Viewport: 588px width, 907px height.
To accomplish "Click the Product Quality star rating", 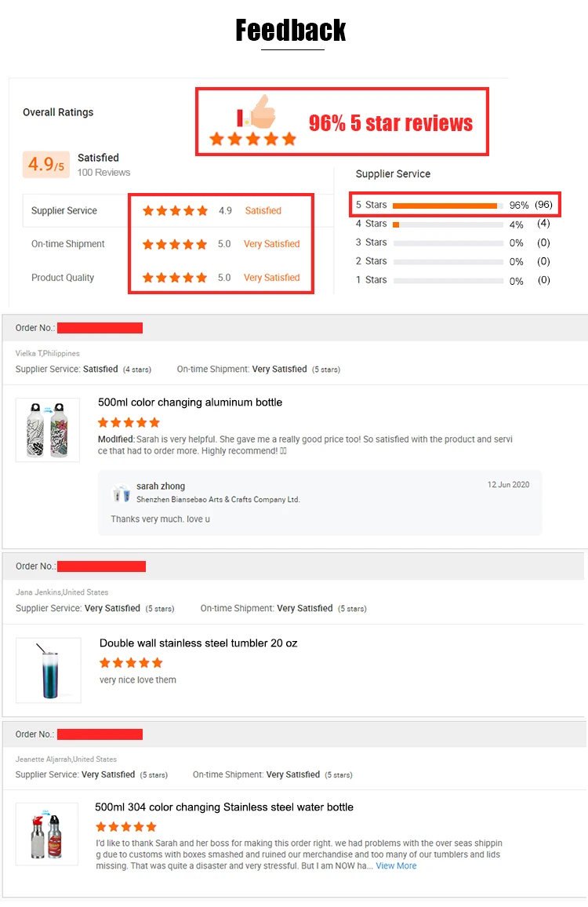I will pos(175,278).
